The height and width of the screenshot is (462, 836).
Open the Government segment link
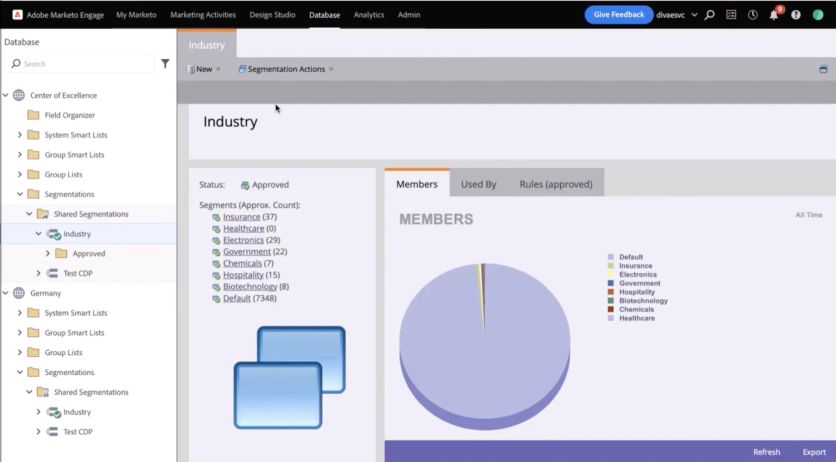pos(247,252)
